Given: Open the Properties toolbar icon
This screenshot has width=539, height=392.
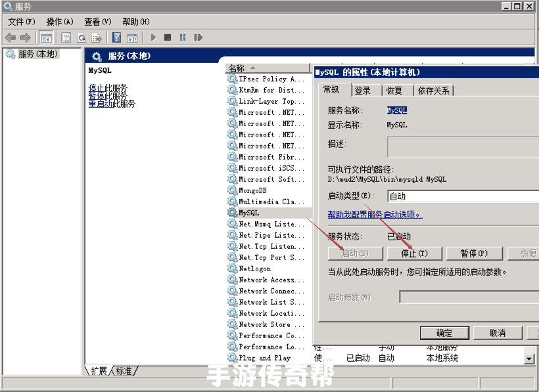Looking at the screenshot, I should [66, 37].
